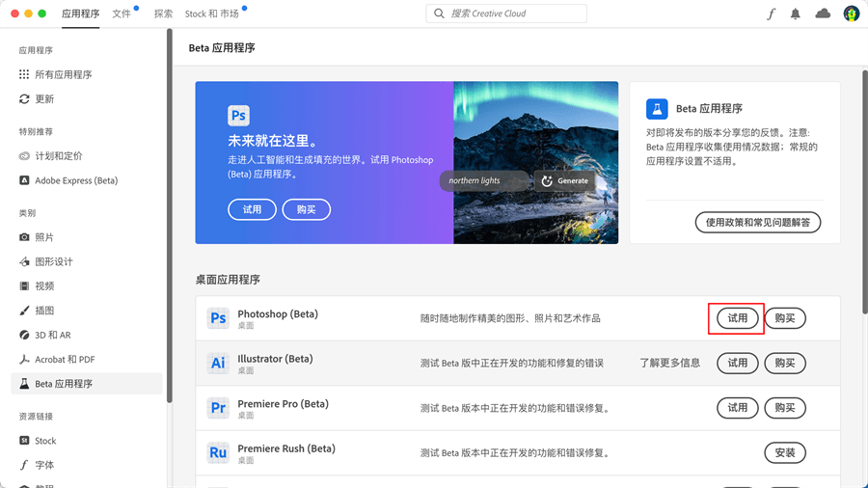Image resolution: width=868 pixels, height=488 pixels.
Task: Click 试用 for Illustrator (Beta)
Action: point(738,363)
